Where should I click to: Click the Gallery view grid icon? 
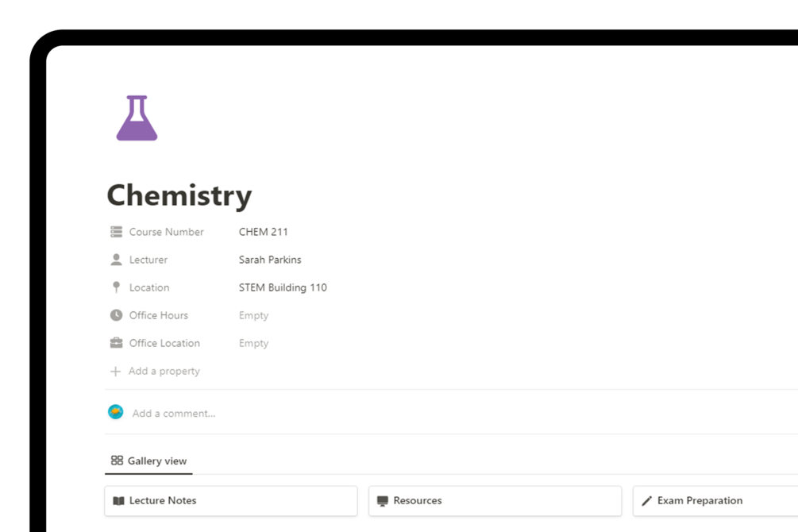pos(117,461)
